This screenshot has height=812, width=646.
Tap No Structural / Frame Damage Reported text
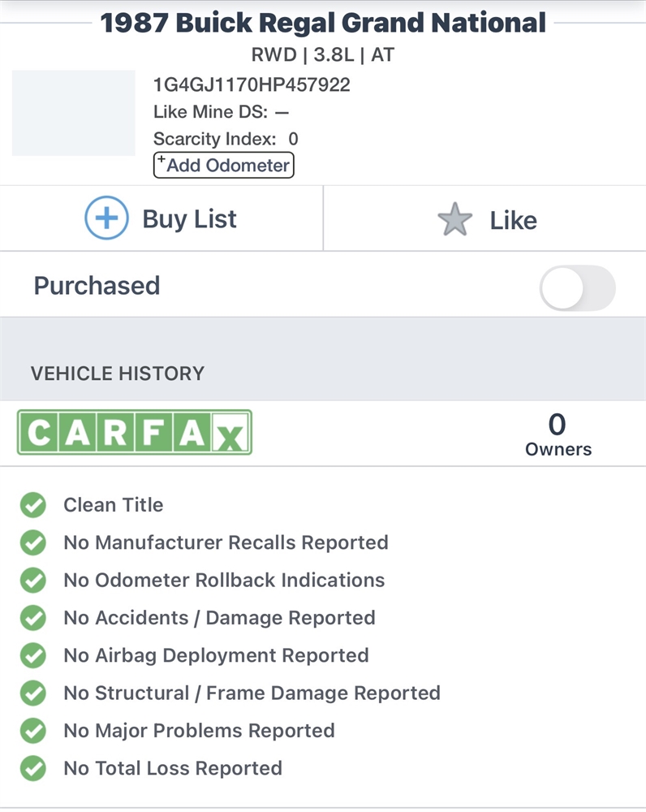(x=252, y=693)
